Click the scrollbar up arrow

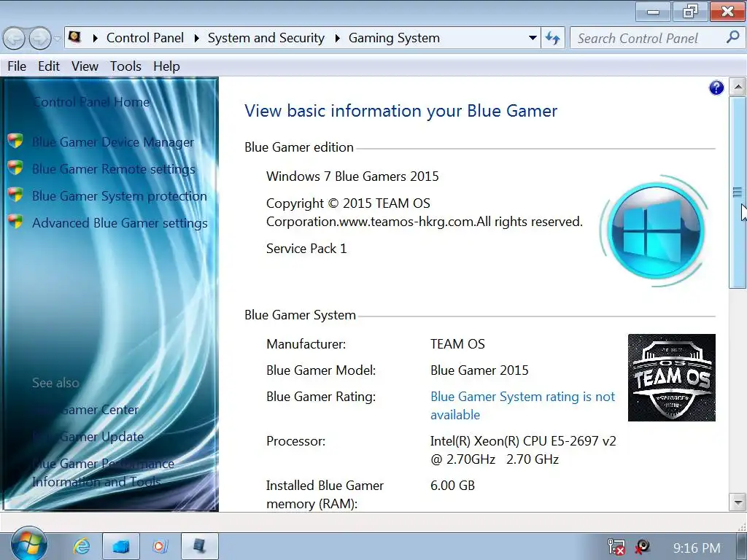(738, 87)
